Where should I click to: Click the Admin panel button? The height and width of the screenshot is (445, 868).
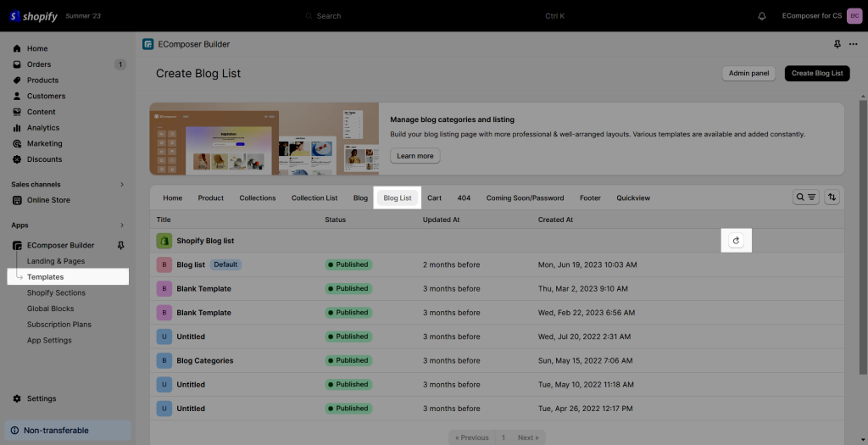pyautogui.click(x=749, y=73)
